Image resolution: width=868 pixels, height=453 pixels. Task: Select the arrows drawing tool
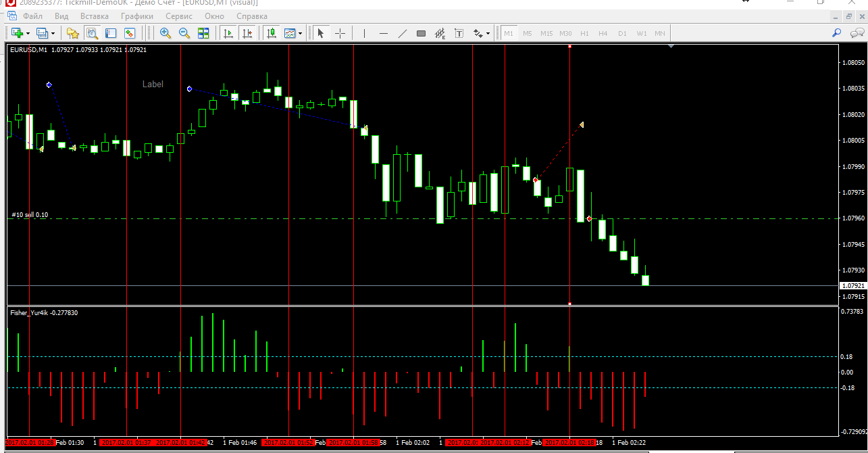[478, 32]
